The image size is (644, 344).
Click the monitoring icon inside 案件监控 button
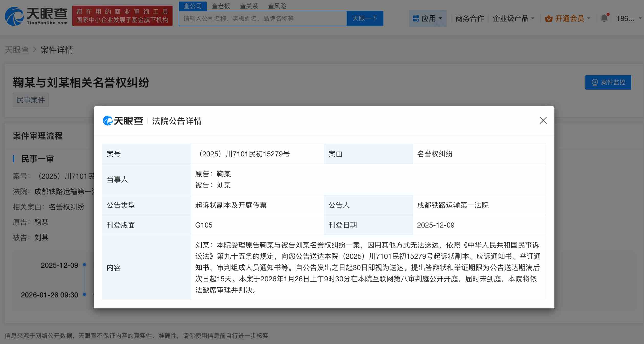[595, 82]
